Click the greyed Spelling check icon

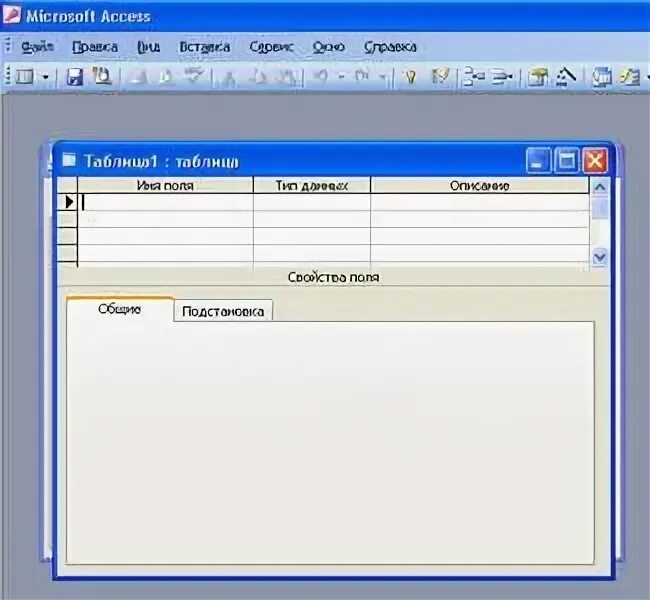point(194,77)
